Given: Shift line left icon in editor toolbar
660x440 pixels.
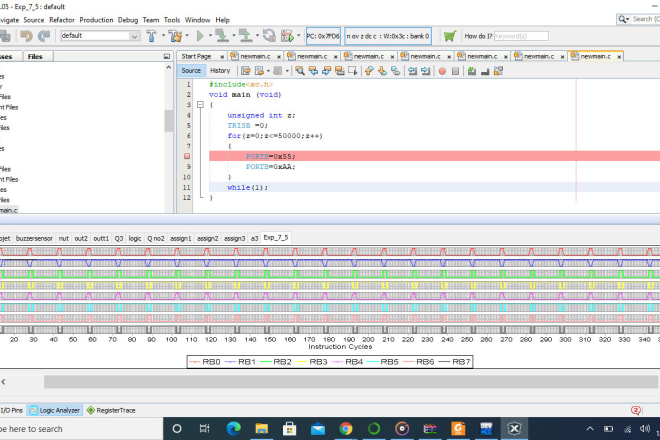Looking at the screenshot, I should point(412,71).
